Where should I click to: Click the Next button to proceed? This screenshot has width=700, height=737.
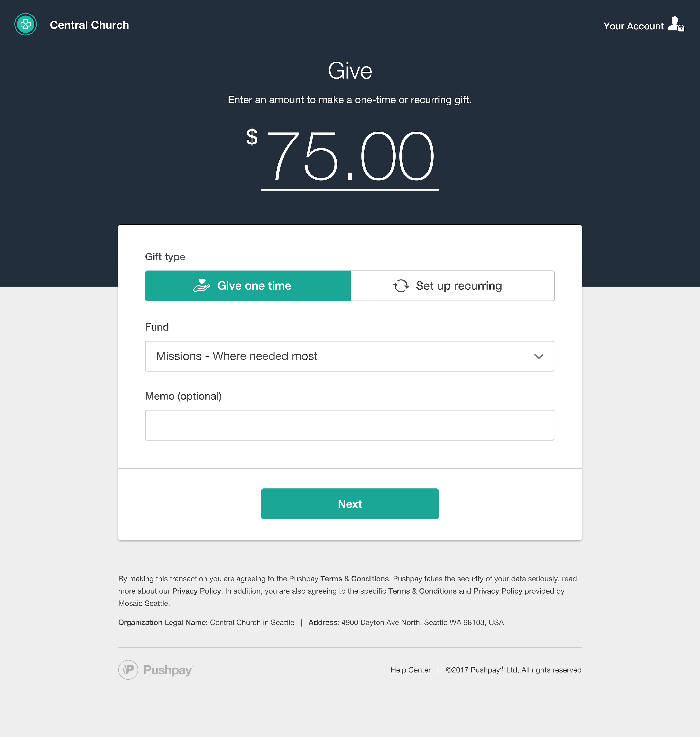350,503
